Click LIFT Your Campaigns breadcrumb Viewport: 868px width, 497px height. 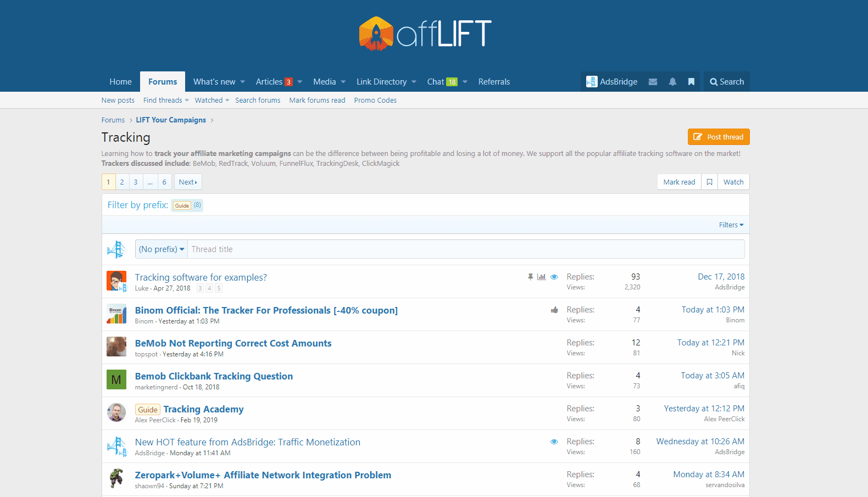(x=171, y=120)
